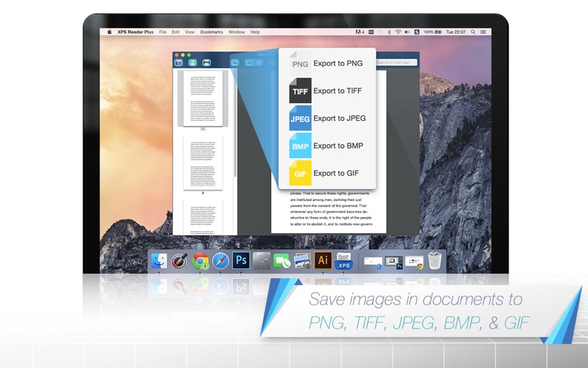Viewport: 588px width, 368px height.
Task: Click the Adobe status icon in menu bar
Action: pos(359,32)
